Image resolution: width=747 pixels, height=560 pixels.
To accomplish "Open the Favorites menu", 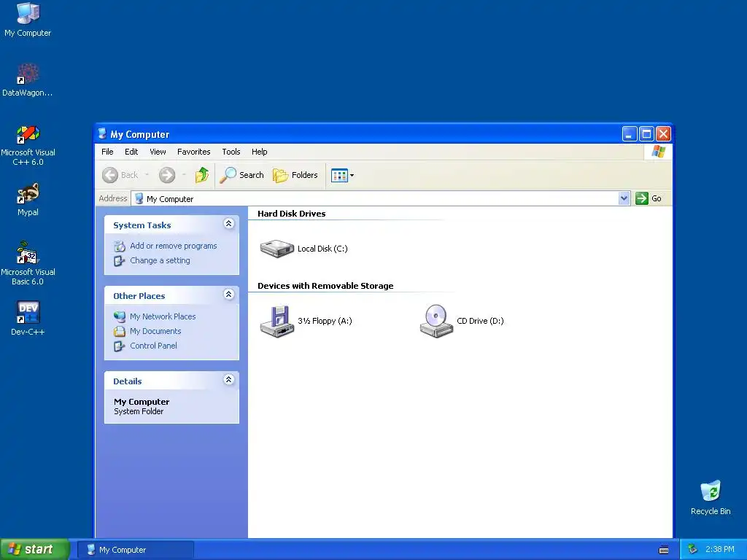I will tap(193, 152).
